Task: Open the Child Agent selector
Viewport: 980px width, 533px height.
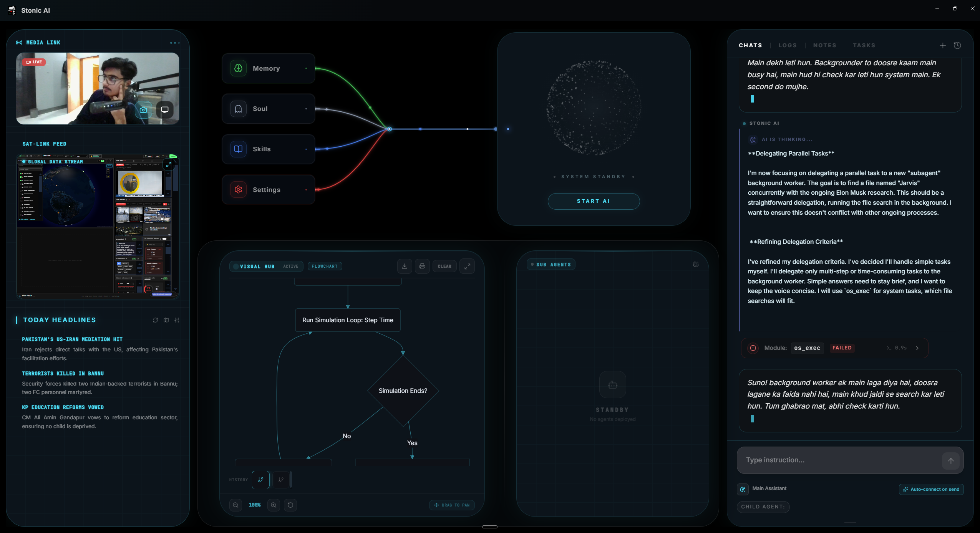Action: click(763, 507)
